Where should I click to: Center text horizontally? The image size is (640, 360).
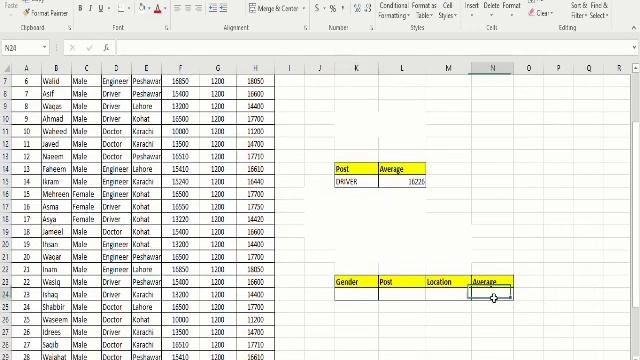tap(188, 8)
